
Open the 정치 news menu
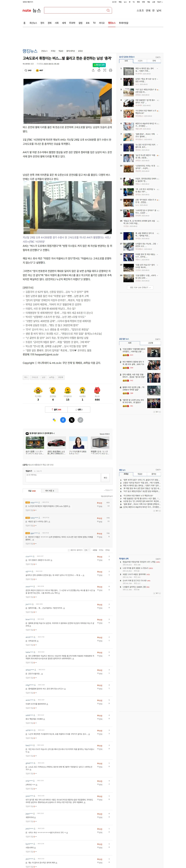point(42,23)
